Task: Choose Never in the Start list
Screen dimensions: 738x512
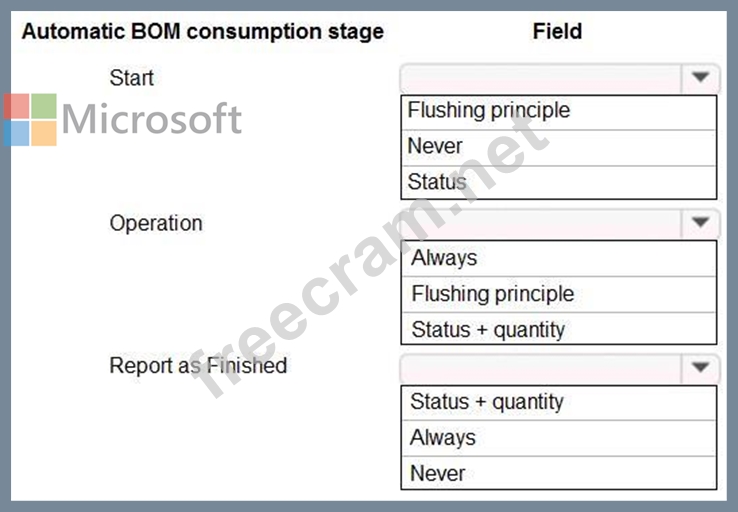Action: [559, 147]
